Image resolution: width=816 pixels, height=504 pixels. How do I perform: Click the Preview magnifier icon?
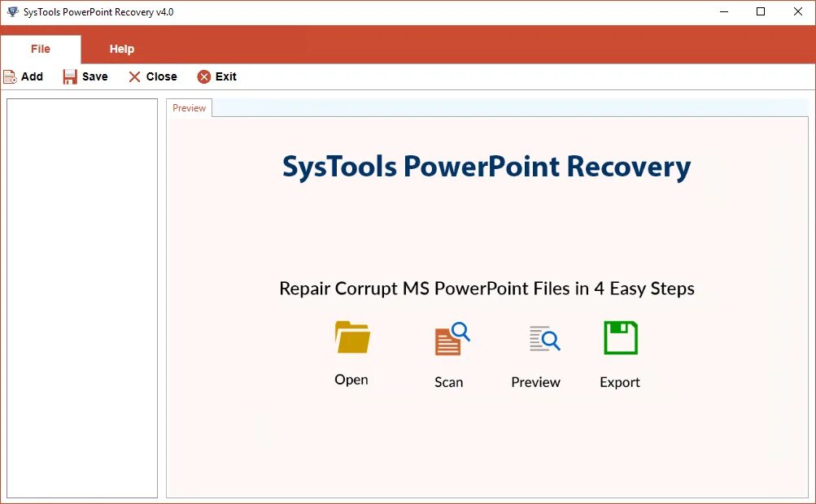(544, 339)
